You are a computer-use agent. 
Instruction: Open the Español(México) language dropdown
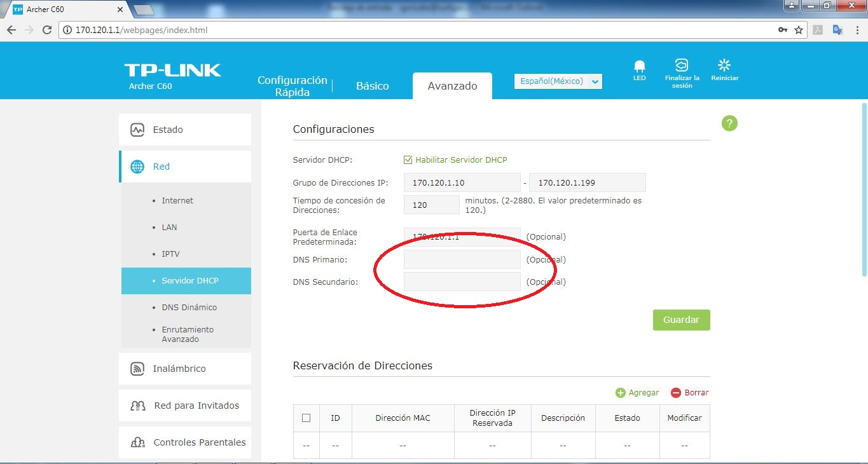click(x=558, y=81)
